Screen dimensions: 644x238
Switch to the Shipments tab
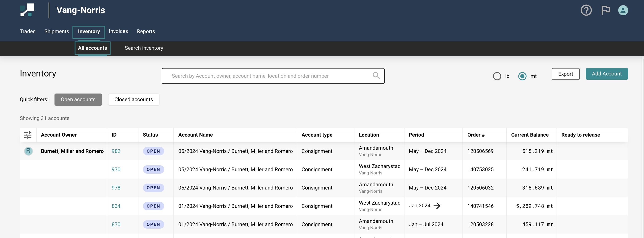(56, 31)
